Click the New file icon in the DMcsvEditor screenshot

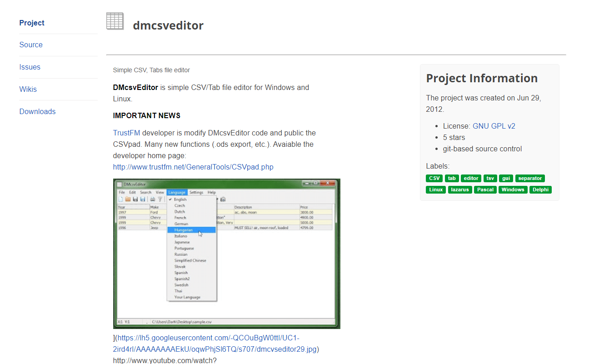(x=120, y=199)
